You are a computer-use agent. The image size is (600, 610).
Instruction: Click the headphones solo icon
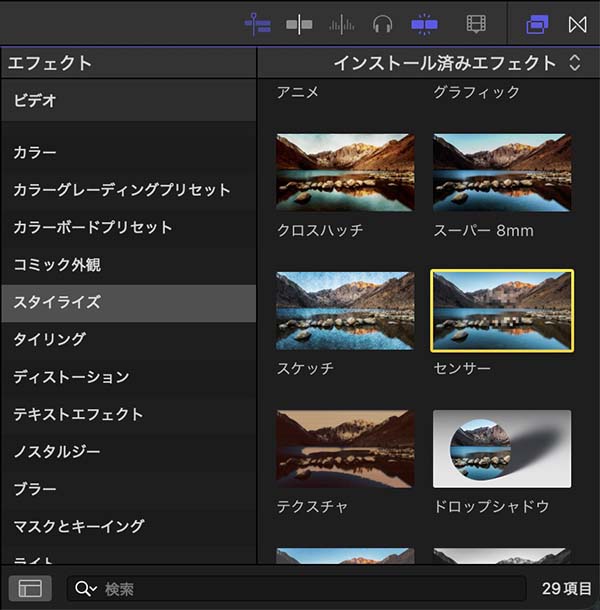382,23
